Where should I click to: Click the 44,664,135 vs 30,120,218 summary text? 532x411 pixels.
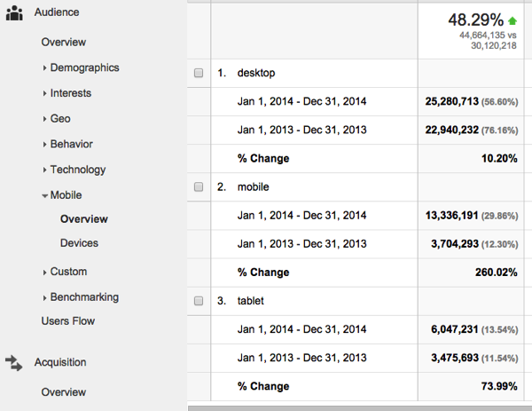point(488,41)
